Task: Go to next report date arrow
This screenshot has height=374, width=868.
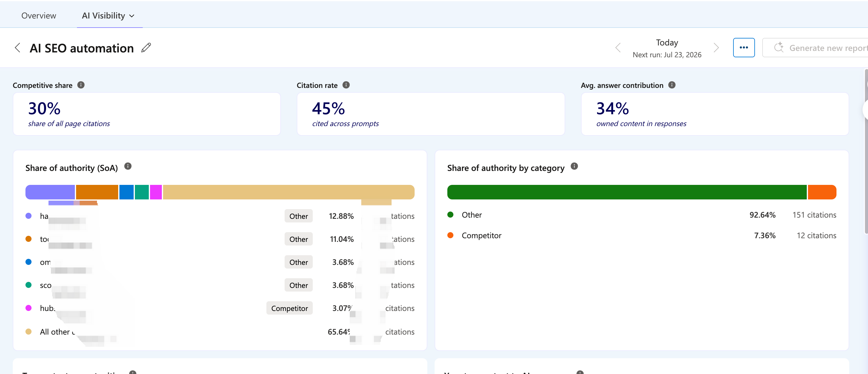Action: [x=716, y=48]
